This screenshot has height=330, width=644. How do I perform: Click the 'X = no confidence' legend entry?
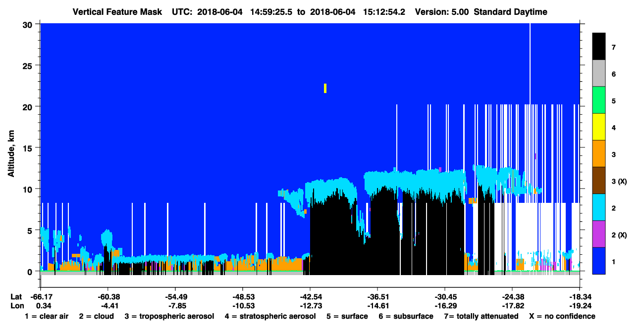click(562, 316)
